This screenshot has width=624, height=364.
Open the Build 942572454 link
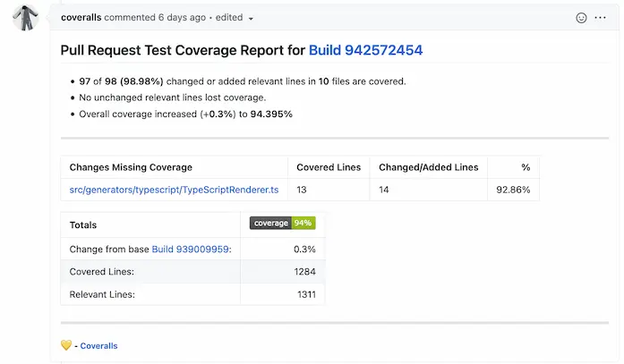(x=365, y=51)
